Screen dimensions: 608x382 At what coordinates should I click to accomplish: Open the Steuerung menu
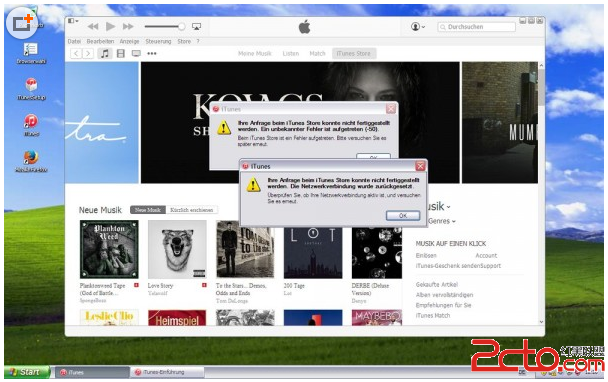pos(158,41)
